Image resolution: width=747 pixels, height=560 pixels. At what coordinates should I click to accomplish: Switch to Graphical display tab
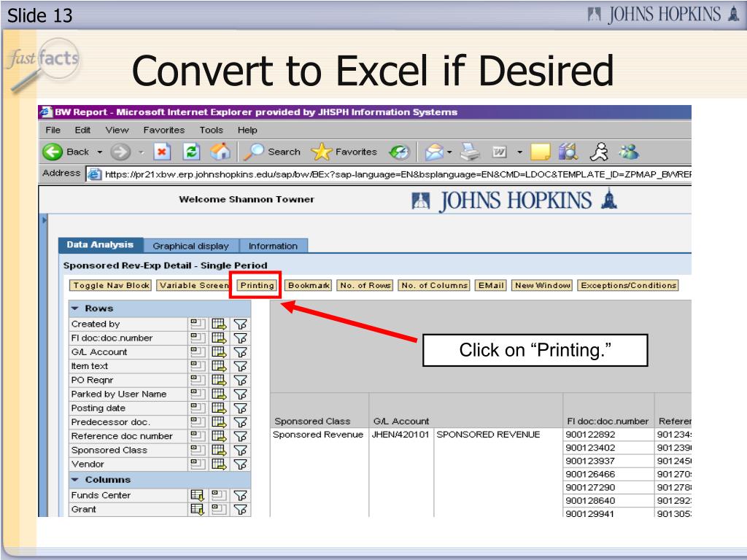[x=190, y=246]
